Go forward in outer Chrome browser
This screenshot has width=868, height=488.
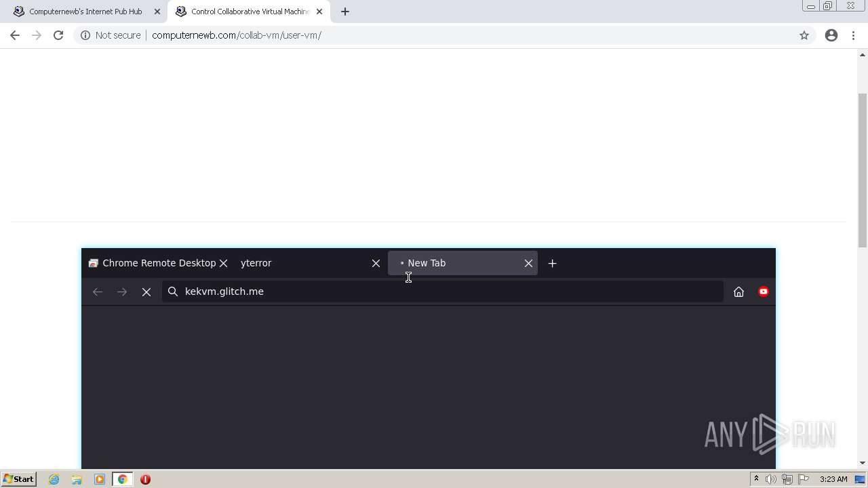point(37,35)
